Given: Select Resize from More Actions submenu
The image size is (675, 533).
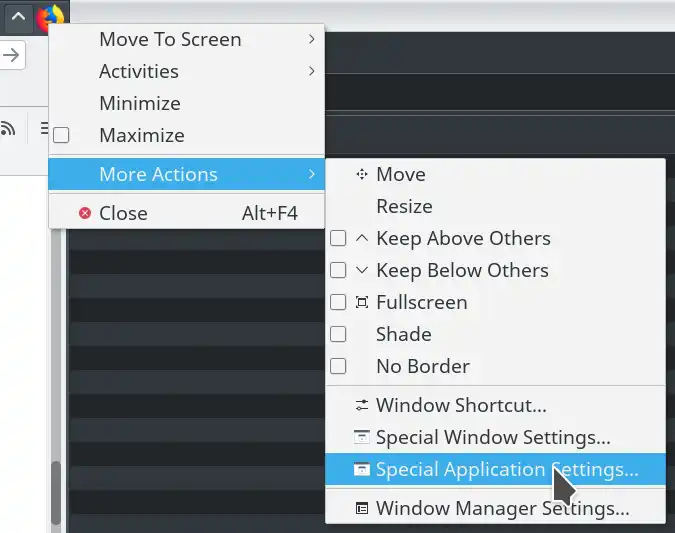Looking at the screenshot, I should [404, 206].
